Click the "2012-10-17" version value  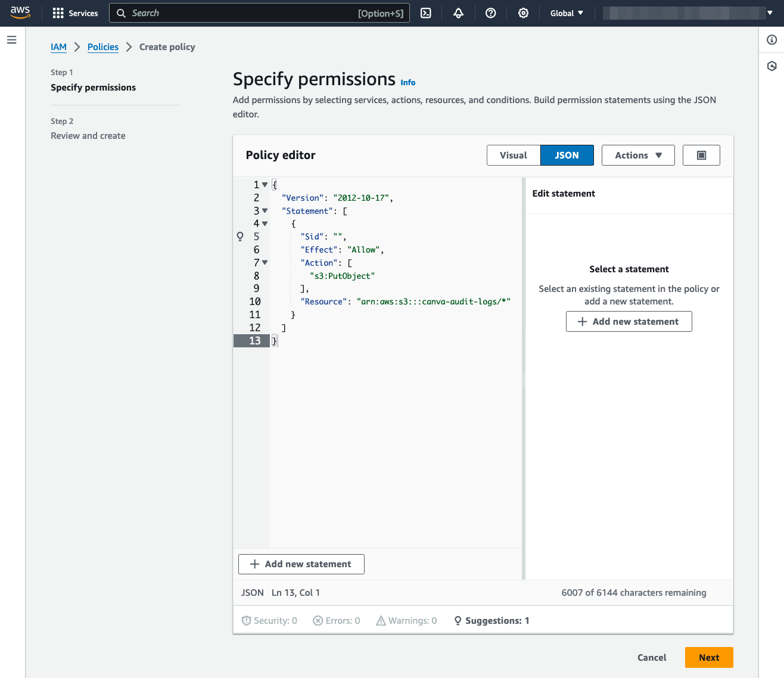click(x=361, y=198)
